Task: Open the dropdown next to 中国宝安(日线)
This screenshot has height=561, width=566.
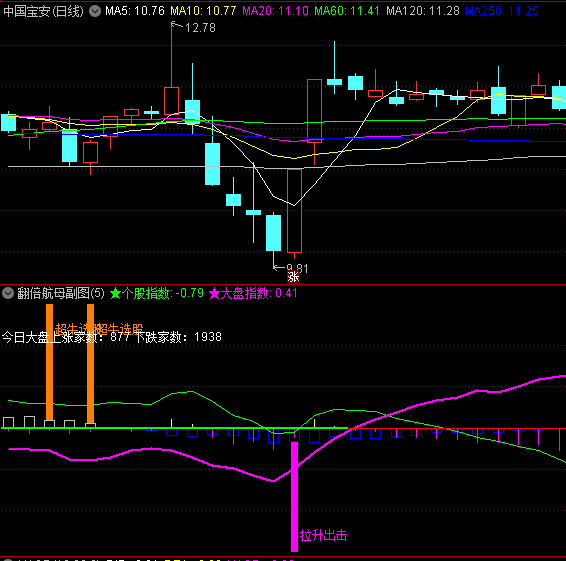Action: [95, 11]
